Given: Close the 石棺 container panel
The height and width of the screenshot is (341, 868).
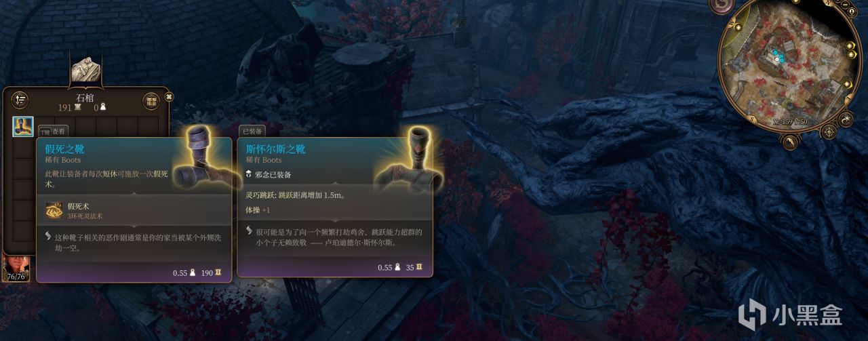Looking at the screenshot, I should [169, 97].
